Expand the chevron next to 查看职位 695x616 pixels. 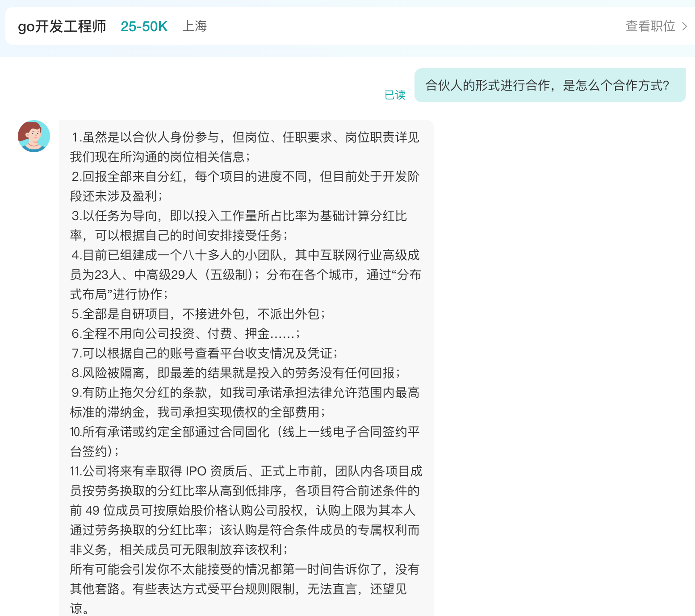[684, 26]
